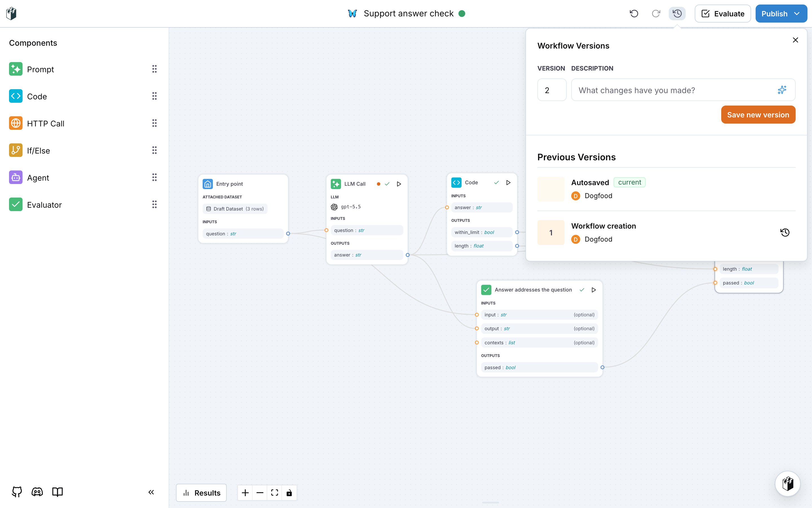Click the Code component icon
Image resolution: width=812 pixels, height=508 pixels.
[x=16, y=96]
